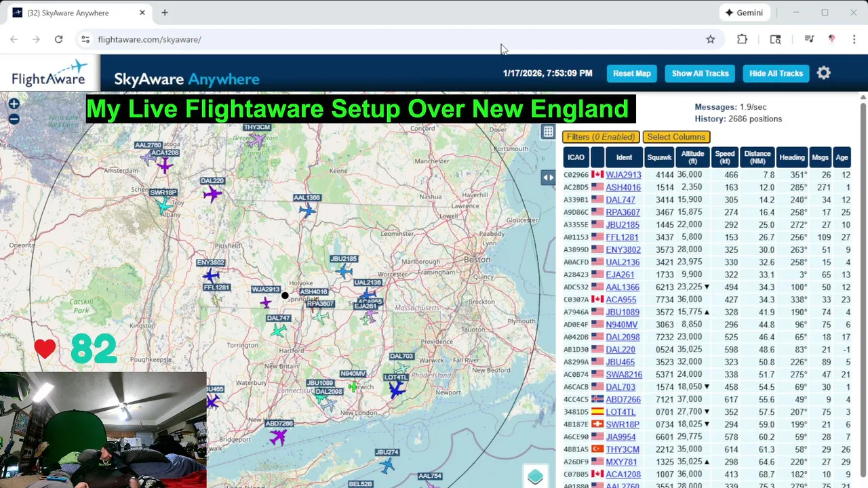Zoom in the map with plus icon
Viewport: 868px width, 488px height.
coord(14,104)
